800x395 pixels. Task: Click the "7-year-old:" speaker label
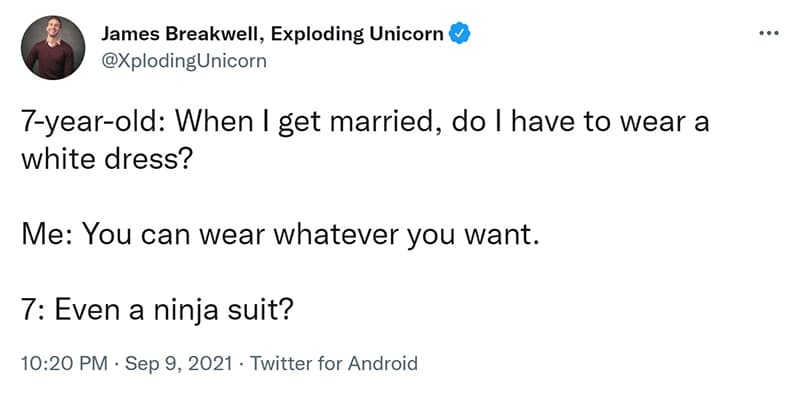click(94, 123)
